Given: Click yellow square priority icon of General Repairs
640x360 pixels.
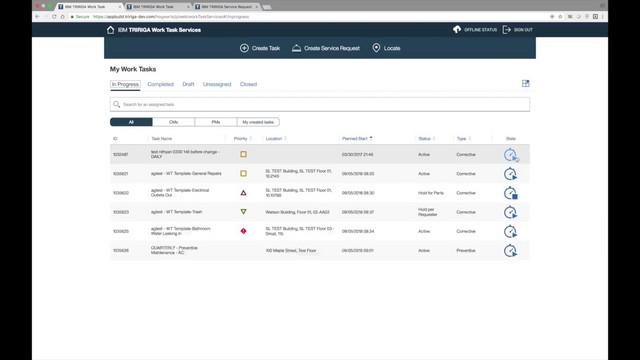Looking at the screenshot, I should 243,173.
